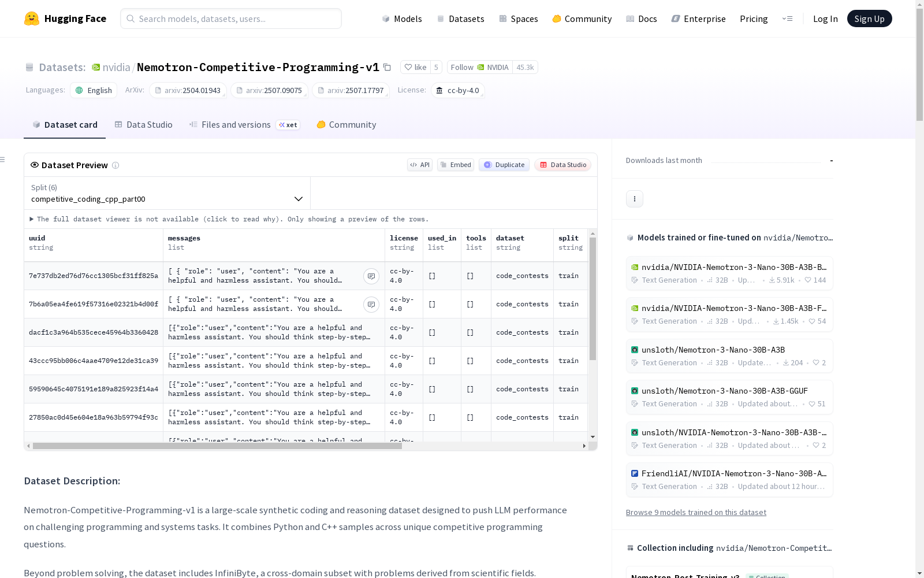Click the horizontal scroll left arrow
Viewport: 924px width, 578px height.
pyautogui.click(x=28, y=446)
